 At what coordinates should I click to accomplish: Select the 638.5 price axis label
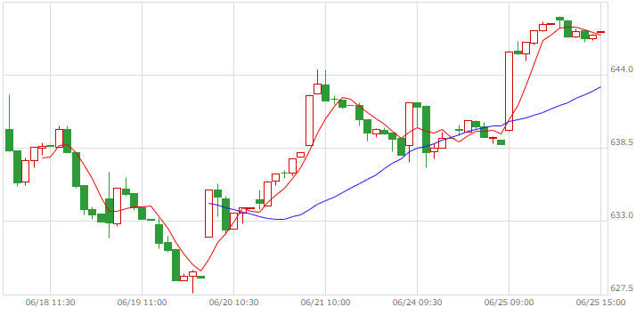[x=622, y=142]
